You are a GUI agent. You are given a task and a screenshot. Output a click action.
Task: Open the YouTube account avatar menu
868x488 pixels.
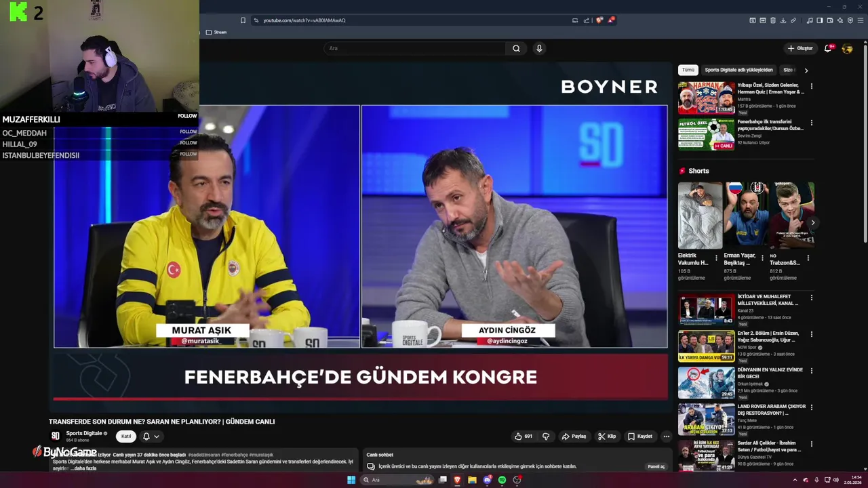[x=847, y=48]
